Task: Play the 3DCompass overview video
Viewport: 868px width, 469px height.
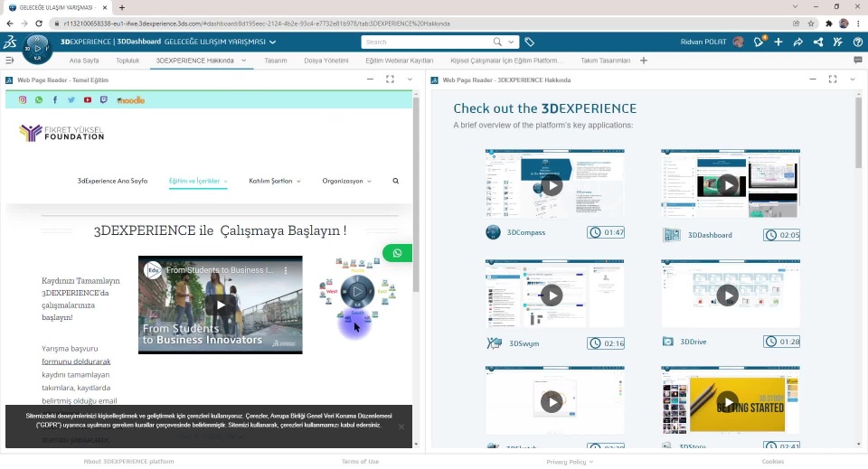Action: point(552,185)
